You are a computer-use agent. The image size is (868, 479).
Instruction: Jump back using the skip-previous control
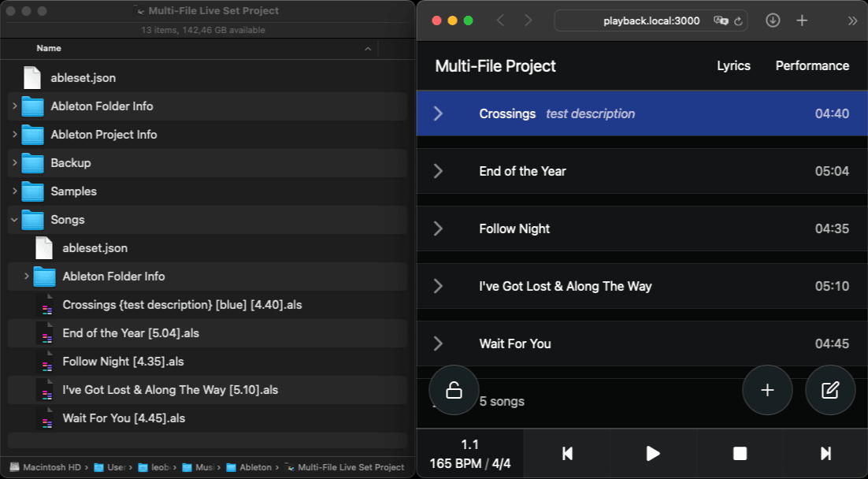coord(566,453)
